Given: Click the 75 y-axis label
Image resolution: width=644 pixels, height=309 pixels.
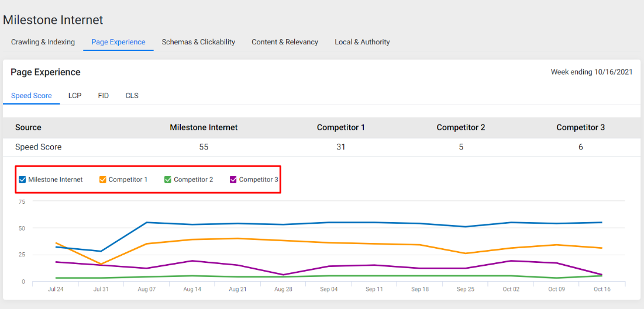Looking at the screenshot, I should pyautogui.click(x=22, y=202).
